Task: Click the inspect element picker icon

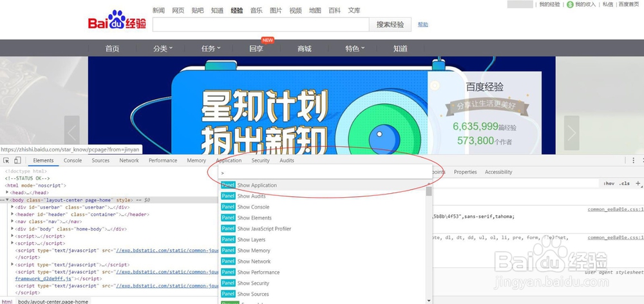Action: point(6,160)
